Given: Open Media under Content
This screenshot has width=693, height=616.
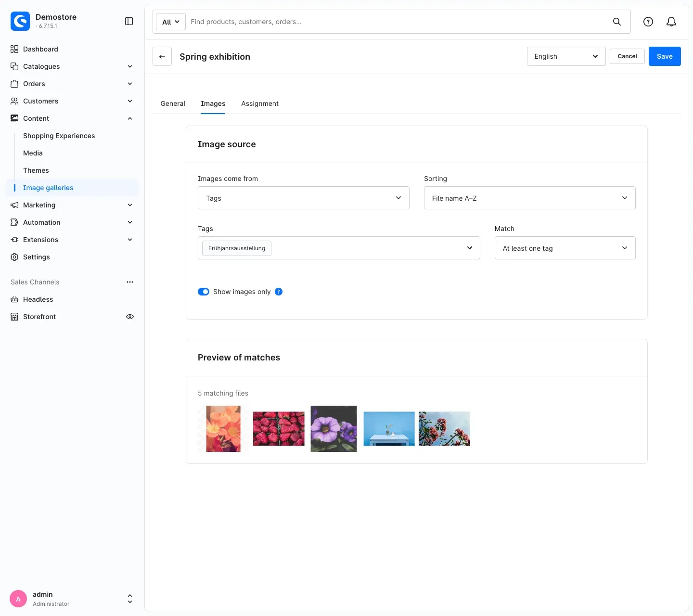Looking at the screenshot, I should 33,153.
